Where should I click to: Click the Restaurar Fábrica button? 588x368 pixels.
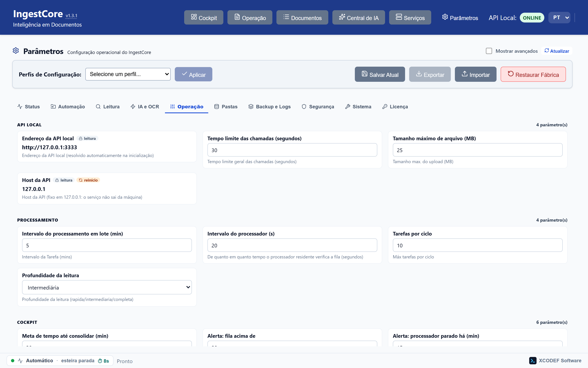[533, 74]
